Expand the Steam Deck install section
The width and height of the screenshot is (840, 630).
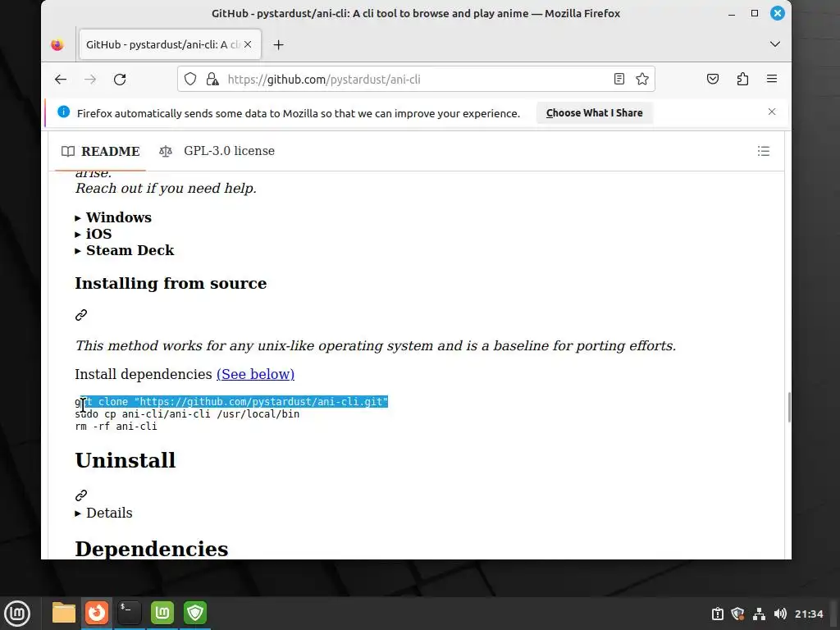(x=125, y=251)
